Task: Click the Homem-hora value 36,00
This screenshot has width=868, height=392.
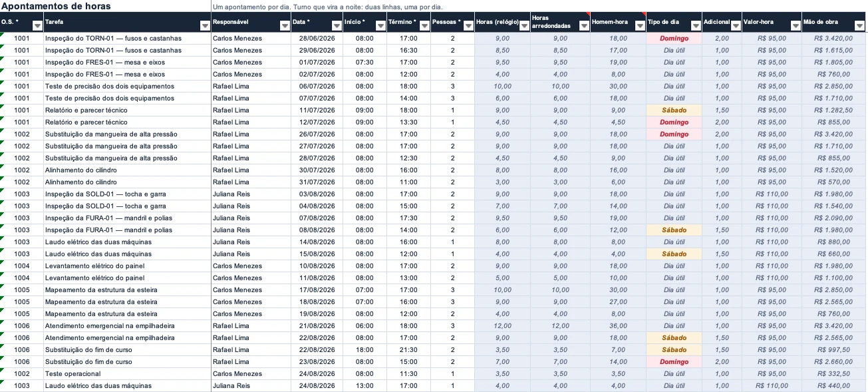Action: [x=619, y=326]
